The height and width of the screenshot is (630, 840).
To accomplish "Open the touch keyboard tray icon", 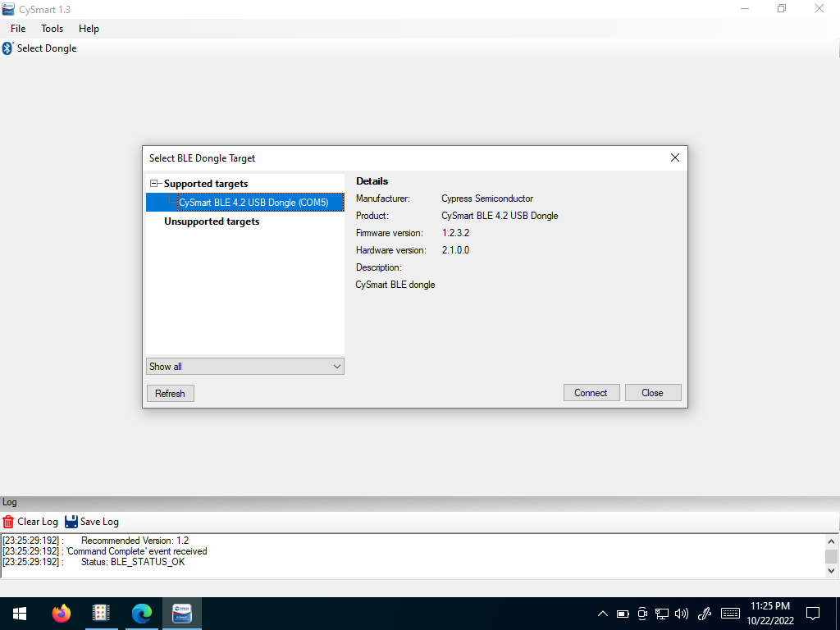I will 730,614.
